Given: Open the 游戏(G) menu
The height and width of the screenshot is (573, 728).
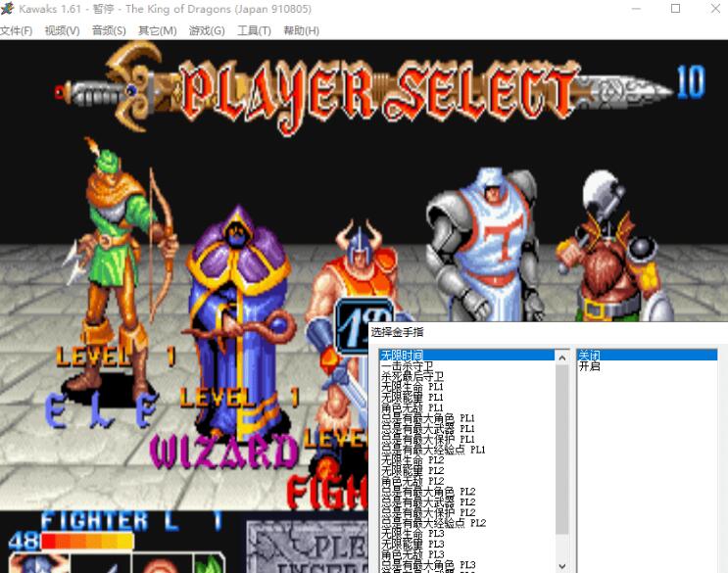Looking at the screenshot, I should [x=207, y=30].
